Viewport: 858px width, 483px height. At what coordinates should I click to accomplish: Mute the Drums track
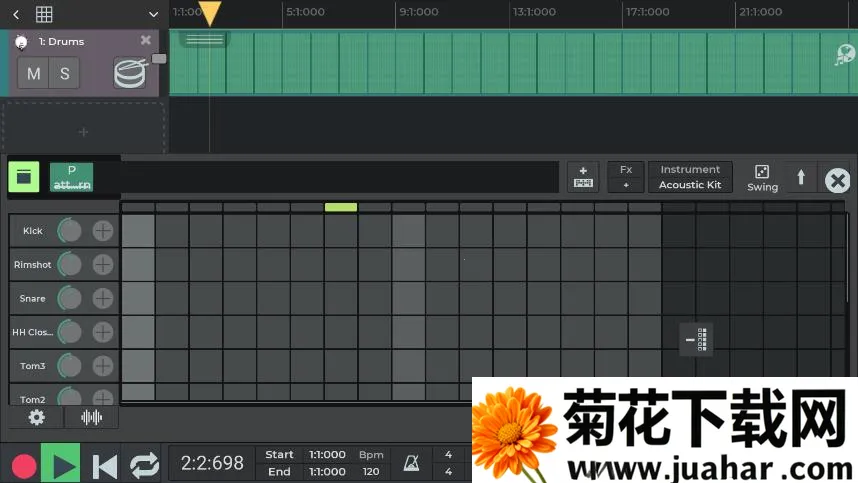click(33, 73)
